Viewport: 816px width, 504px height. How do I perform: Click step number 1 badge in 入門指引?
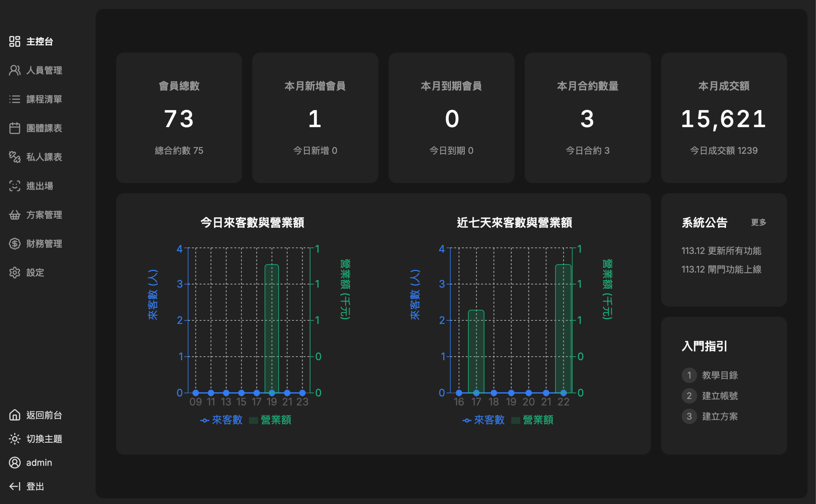689,375
